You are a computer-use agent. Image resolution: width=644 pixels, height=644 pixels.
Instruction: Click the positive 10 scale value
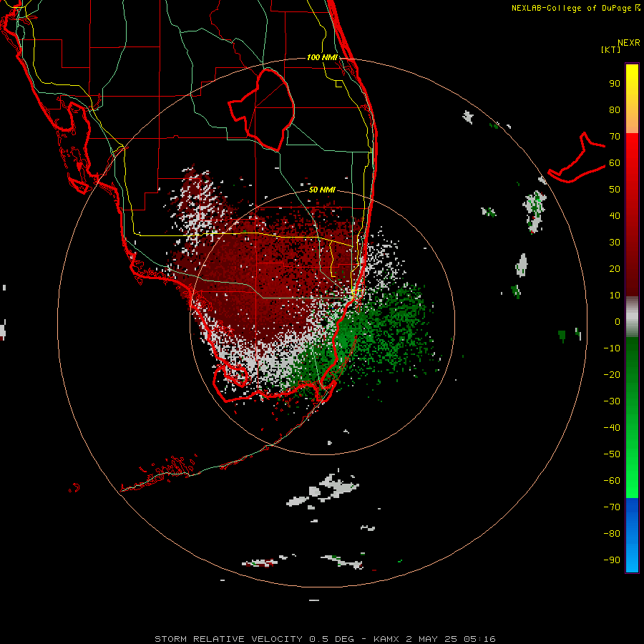pyautogui.click(x=615, y=296)
